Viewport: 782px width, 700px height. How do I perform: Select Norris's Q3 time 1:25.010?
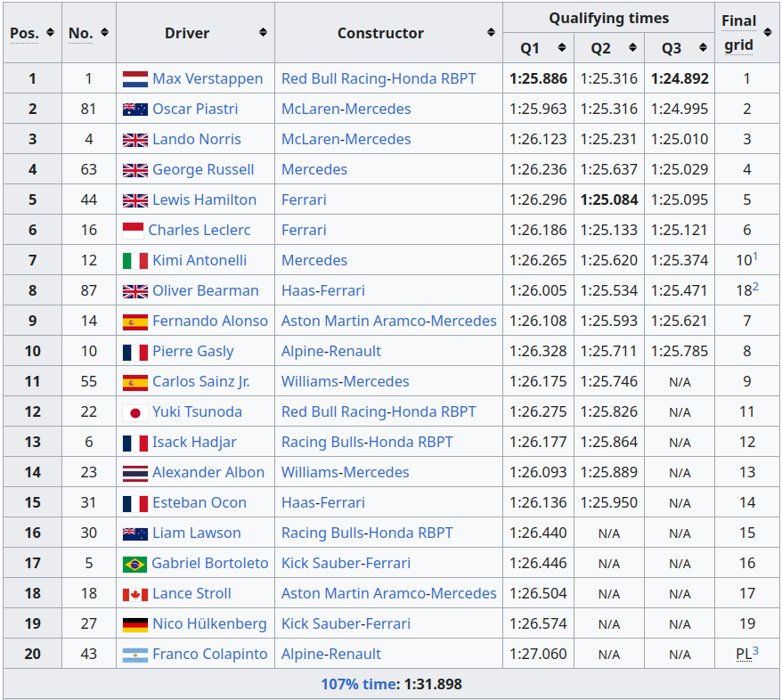pyautogui.click(x=680, y=139)
